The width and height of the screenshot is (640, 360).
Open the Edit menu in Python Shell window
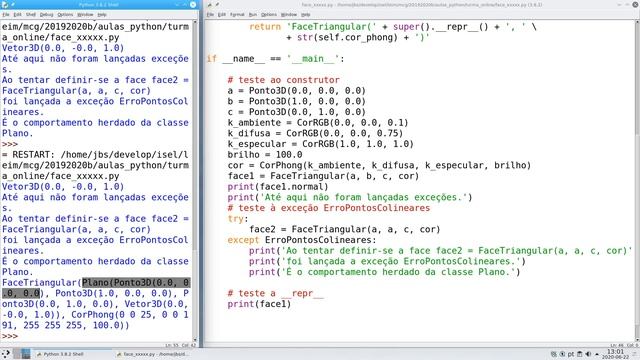[18, 14]
